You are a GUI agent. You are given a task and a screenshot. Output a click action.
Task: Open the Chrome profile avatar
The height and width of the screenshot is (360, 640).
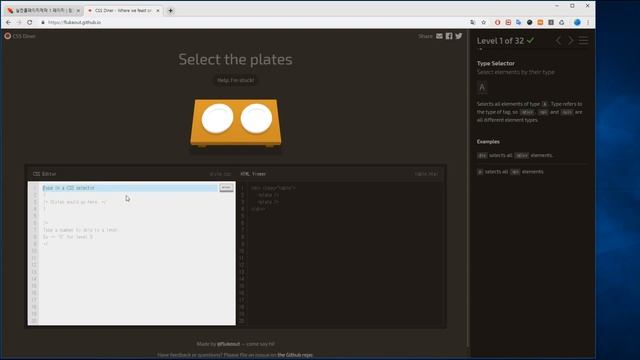pos(577,22)
